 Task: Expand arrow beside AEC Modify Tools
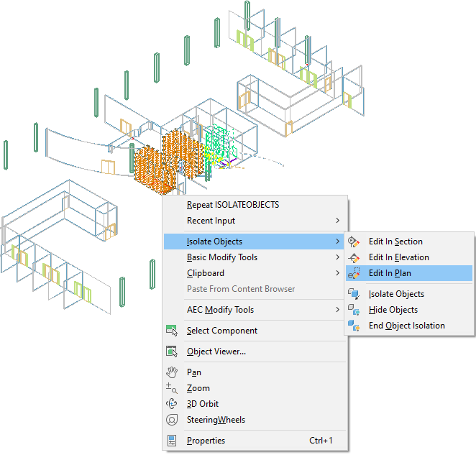point(337,310)
